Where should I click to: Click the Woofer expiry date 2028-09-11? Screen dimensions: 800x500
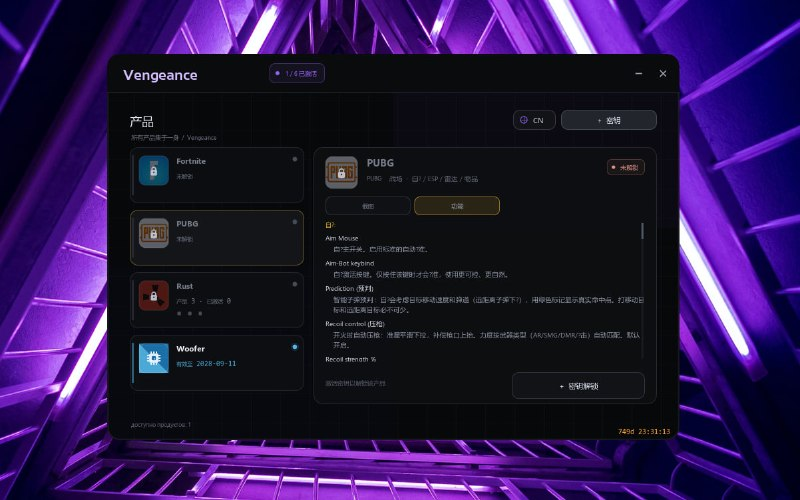pos(216,364)
